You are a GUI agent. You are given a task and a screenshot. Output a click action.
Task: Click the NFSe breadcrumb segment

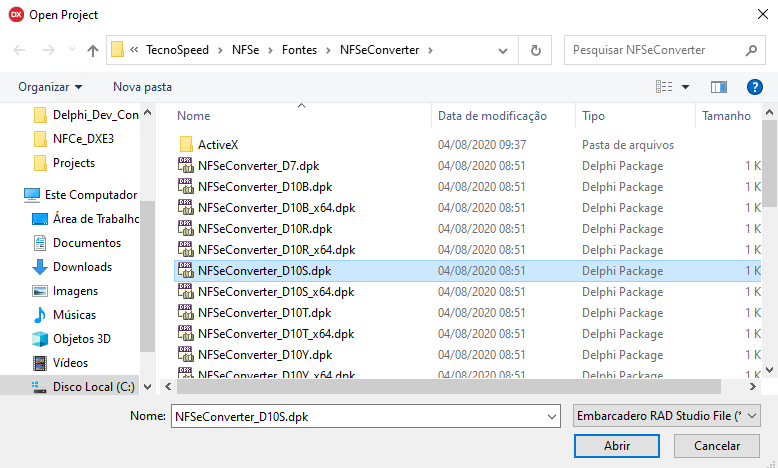(x=246, y=50)
